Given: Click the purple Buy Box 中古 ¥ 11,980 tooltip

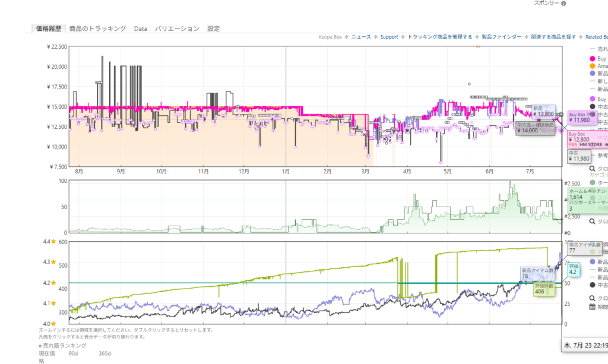Looking at the screenshot, I should pos(582,118).
